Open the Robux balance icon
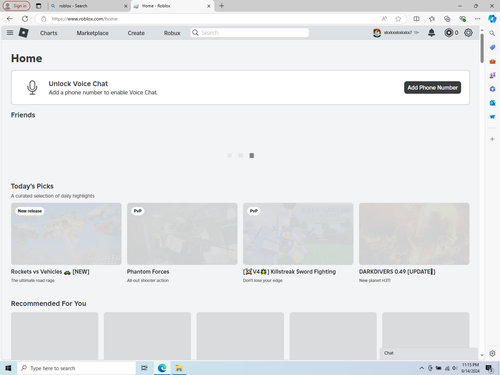 point(449,33)
